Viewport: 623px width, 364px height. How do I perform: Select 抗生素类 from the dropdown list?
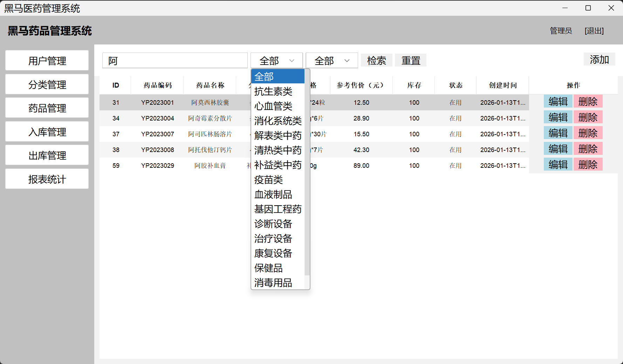273,91
